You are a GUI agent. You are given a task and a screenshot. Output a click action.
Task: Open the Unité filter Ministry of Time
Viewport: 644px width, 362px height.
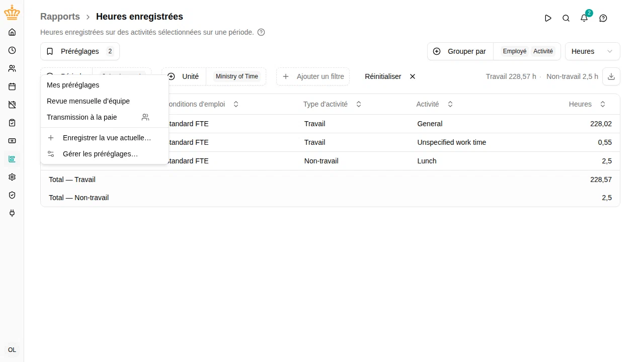pos(214,76)
